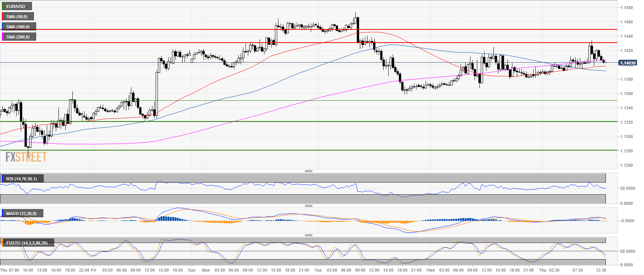Click the EUR/USD symbol label
644x275 pixels.
pyautogui.click(x=16, y=6)
